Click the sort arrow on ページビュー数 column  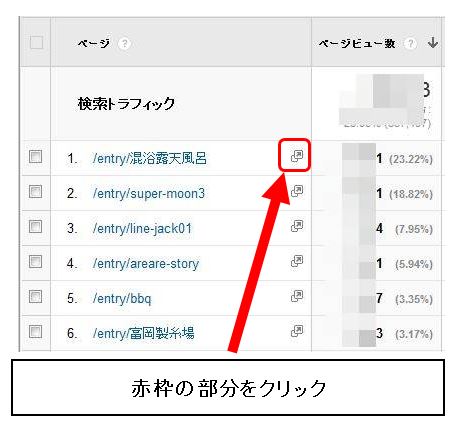tap(433, 43)
